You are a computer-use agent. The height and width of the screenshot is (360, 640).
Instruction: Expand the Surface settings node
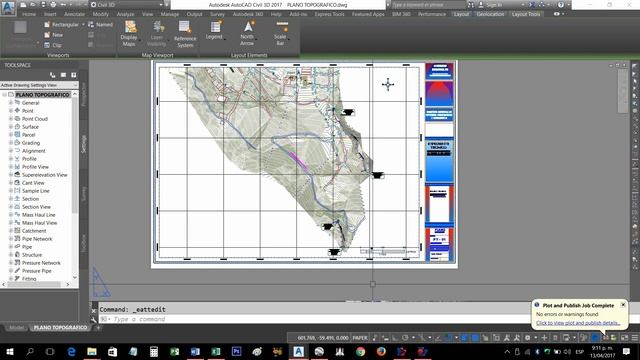click(x=11, y=127)
